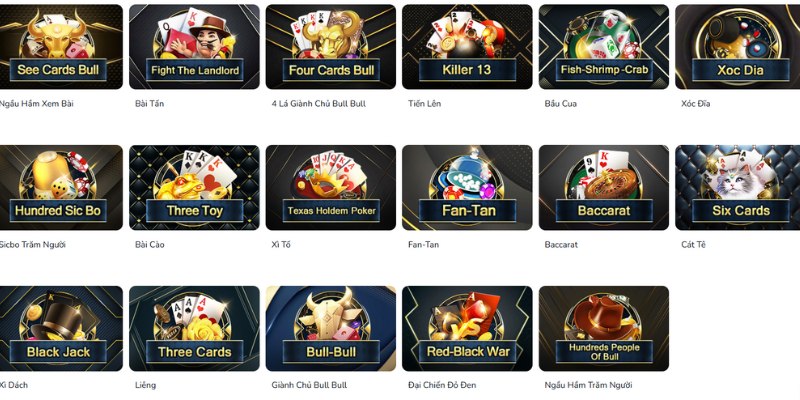Open the Baccarat game tile
The height and width of the screenshot is (400, 800).
tap(604, 188)
